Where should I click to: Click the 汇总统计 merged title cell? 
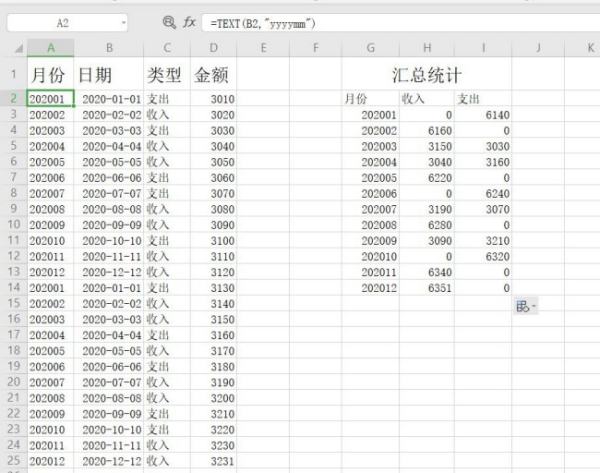427,75
